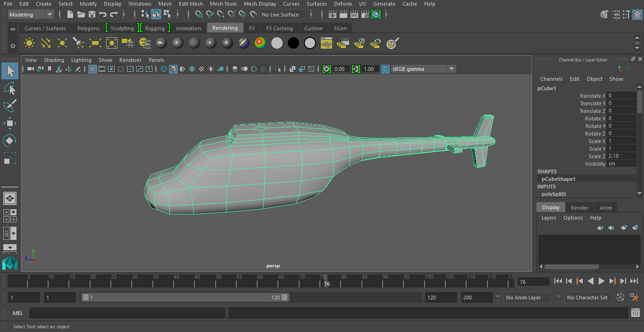Create a spot light from shelf

tap(78, 43)
